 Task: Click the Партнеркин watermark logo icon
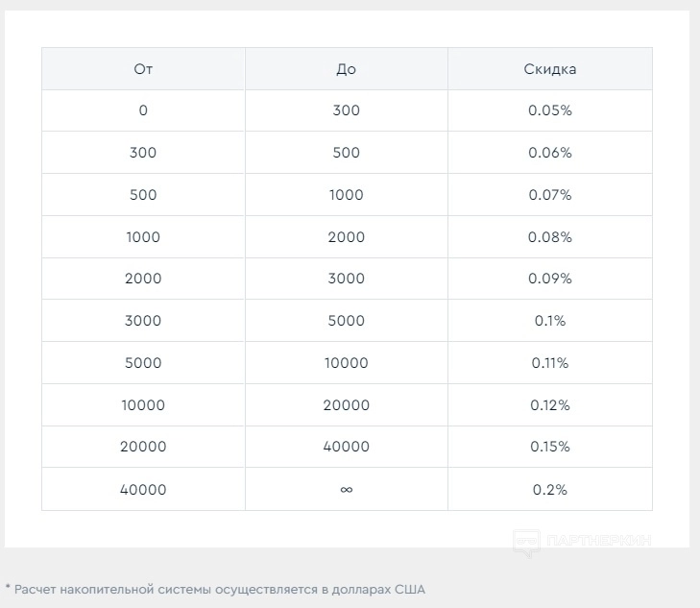pos(525,543)
